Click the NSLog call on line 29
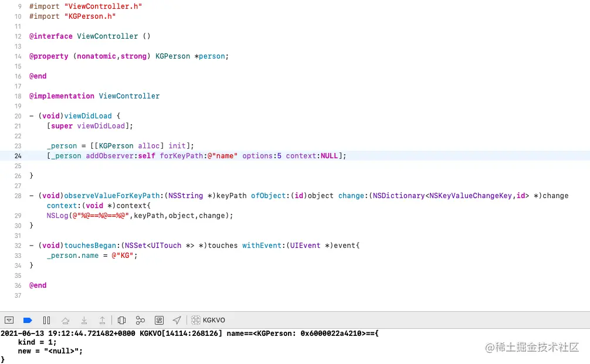590x364 pixels. click(x=57, y=216)
